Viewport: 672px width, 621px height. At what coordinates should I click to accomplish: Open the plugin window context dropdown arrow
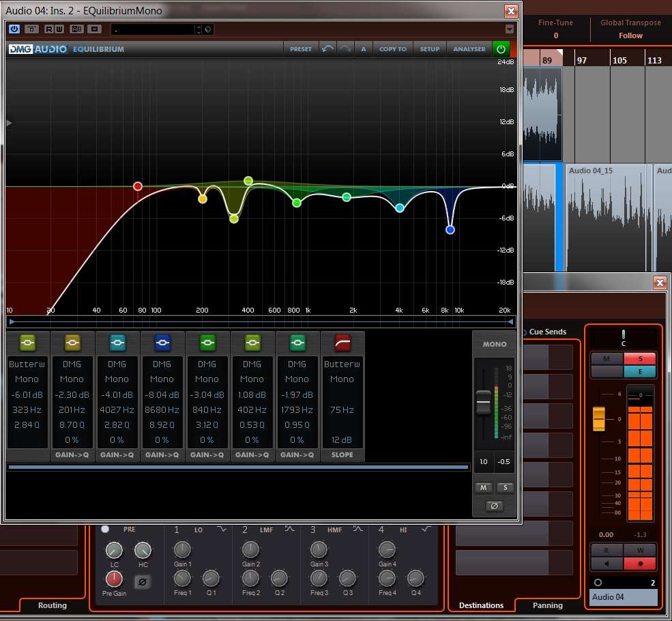pyautogui.click(x=509, y=29)
